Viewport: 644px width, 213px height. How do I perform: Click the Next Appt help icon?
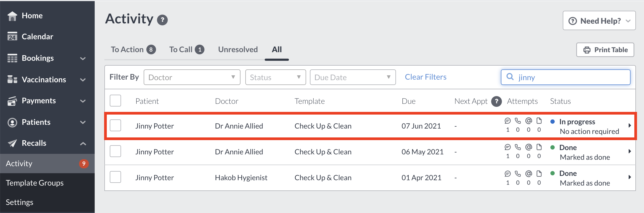[x=496, y=101]
